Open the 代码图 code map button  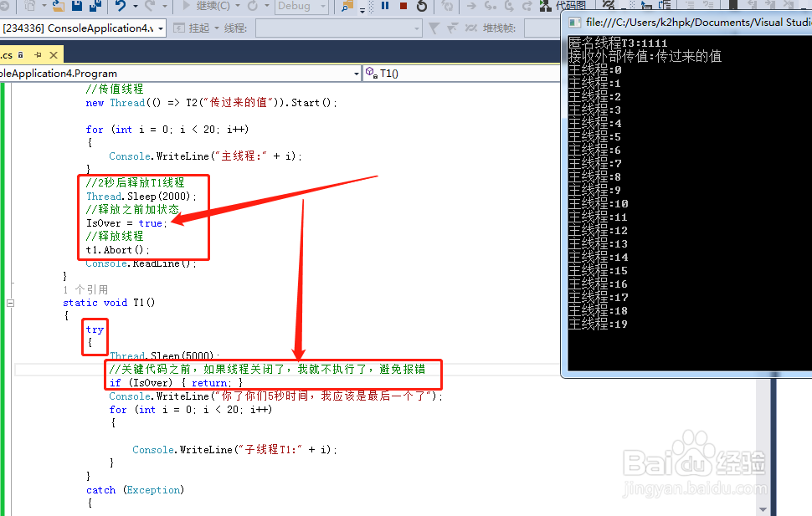563,6
